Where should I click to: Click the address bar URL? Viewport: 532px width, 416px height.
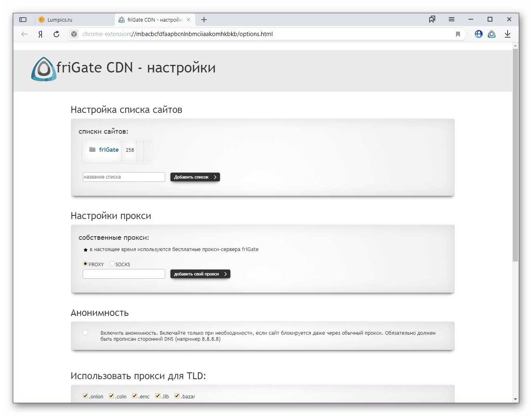[x=178, y=34]
